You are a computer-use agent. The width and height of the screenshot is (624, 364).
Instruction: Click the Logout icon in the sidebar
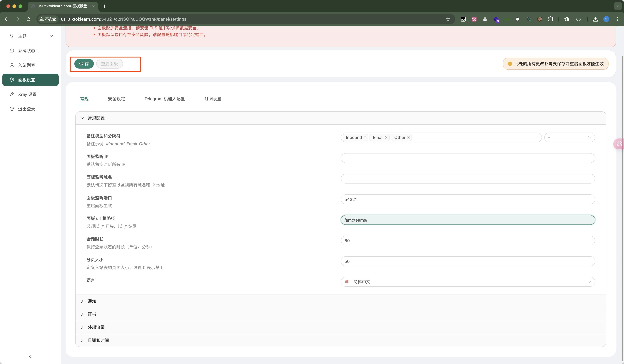(x=12, y=109)
